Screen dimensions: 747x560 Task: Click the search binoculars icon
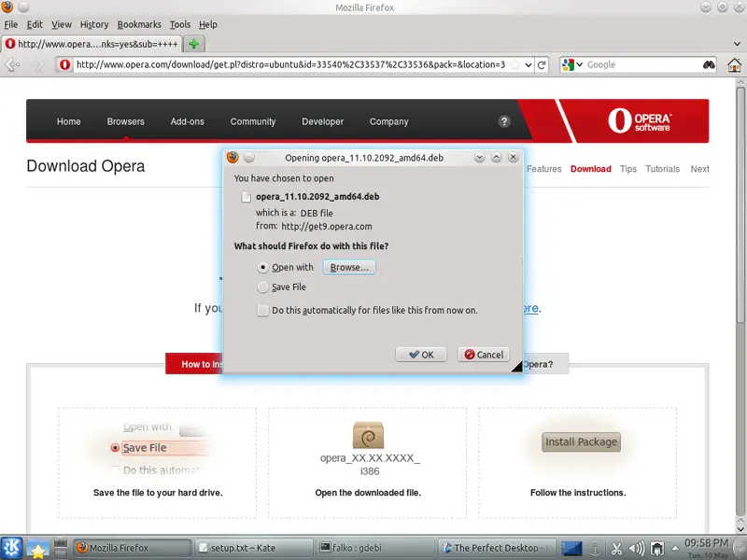pyautogui.click(x=709, y=64)
